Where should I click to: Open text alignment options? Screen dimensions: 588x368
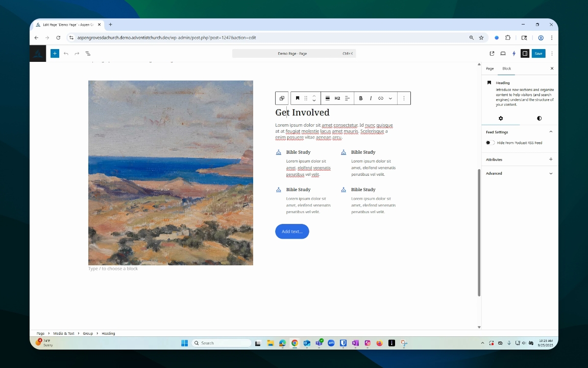click(x=347, y=98)
